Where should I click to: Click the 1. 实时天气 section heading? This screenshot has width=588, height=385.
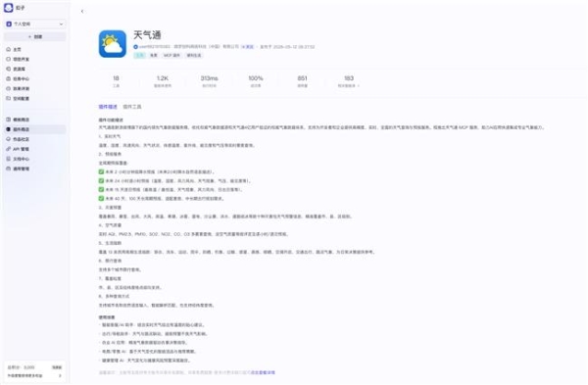(x=110, y=136)
